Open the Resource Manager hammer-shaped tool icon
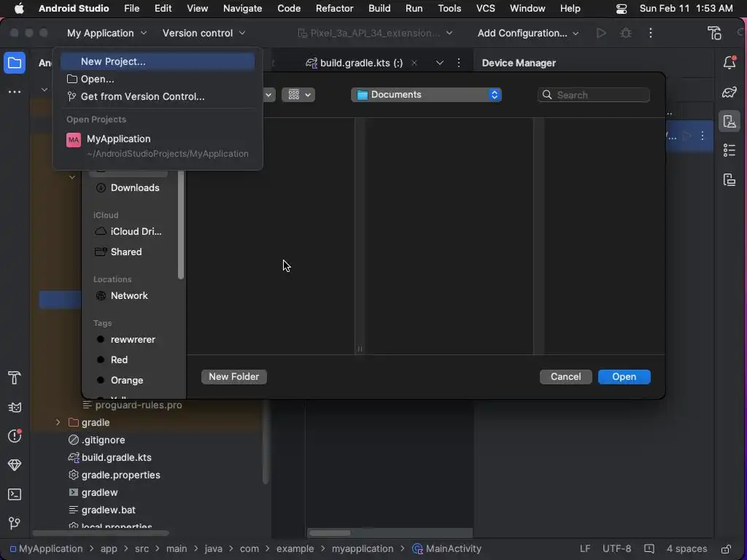The width and height of the screenshot is (747, 560). 15,378
